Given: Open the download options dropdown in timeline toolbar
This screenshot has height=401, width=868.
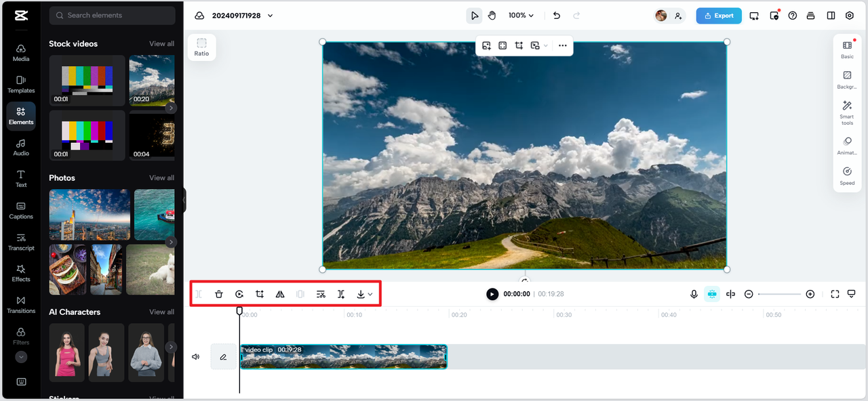Looking at the screenshot, I should click(365, 294).
